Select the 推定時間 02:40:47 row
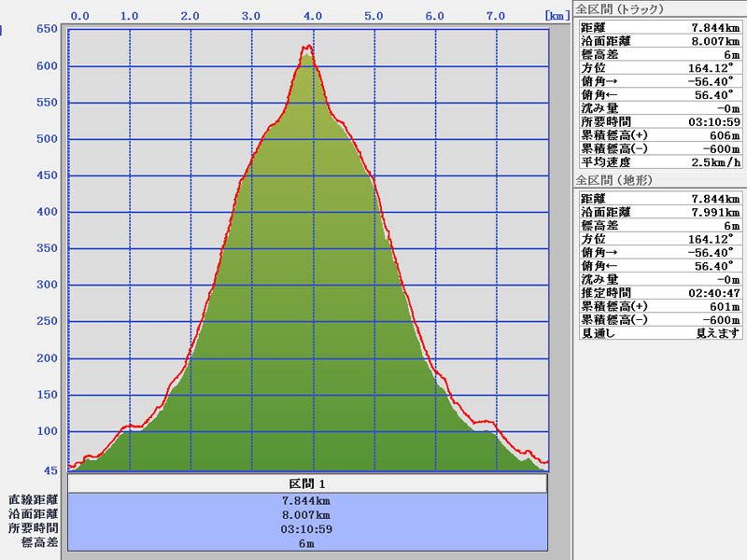This screenshot has width=747, height=560. (660, 292)
